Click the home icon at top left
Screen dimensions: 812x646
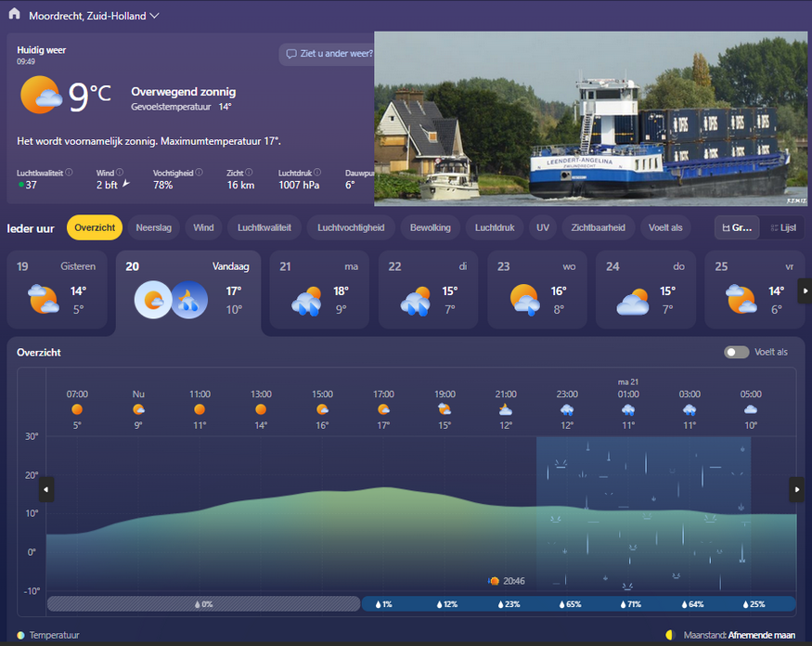(x=14, y=15)
